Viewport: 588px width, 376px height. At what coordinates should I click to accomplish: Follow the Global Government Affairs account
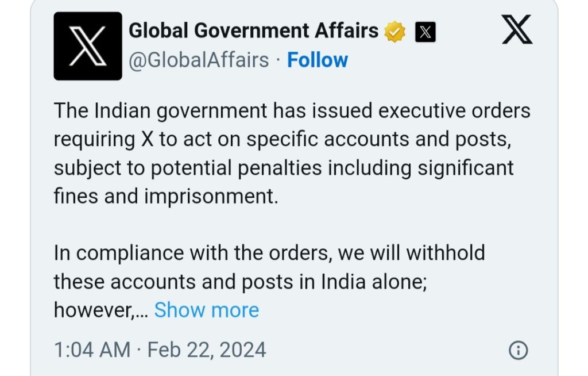click(x=317, y=60)
